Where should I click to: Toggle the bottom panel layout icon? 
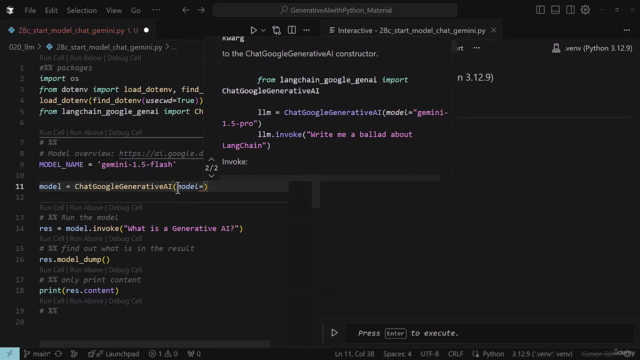(555, 10)
